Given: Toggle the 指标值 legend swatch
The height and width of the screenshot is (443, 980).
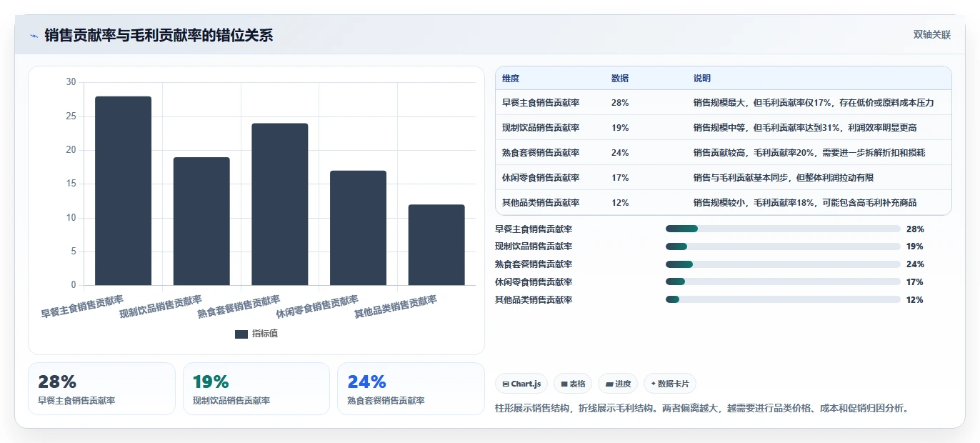Looking at the screenshot, I should tap(241, 334).
